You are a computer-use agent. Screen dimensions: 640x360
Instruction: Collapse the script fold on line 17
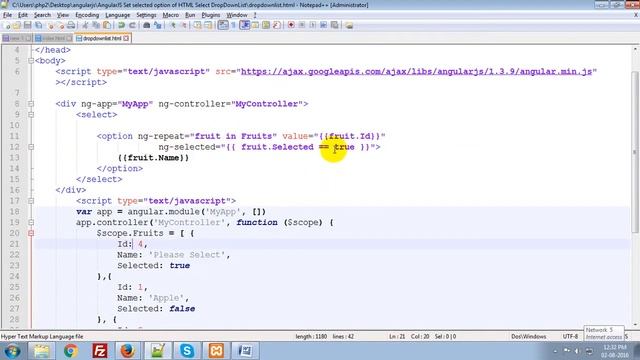(x=31, y=201)
